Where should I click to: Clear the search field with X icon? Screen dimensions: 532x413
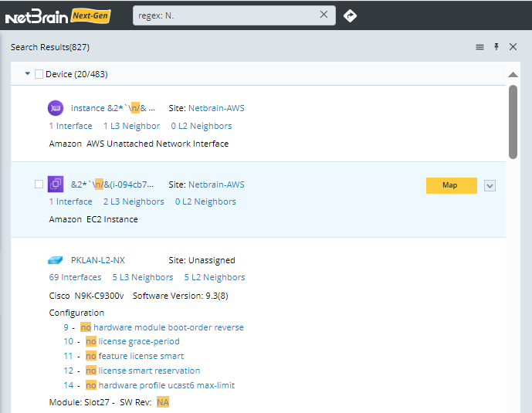click(x=324, y=15)
